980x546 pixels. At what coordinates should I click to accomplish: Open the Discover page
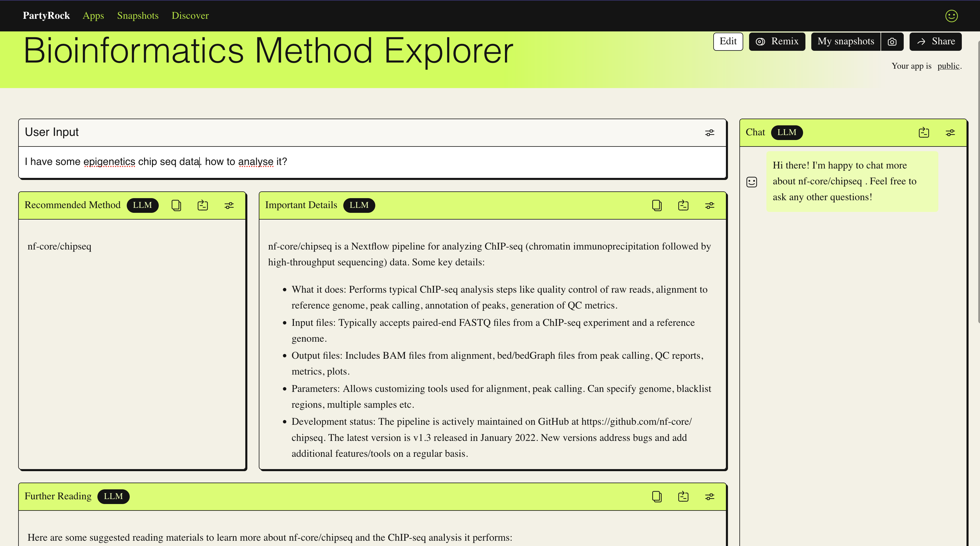pos(190,16)
